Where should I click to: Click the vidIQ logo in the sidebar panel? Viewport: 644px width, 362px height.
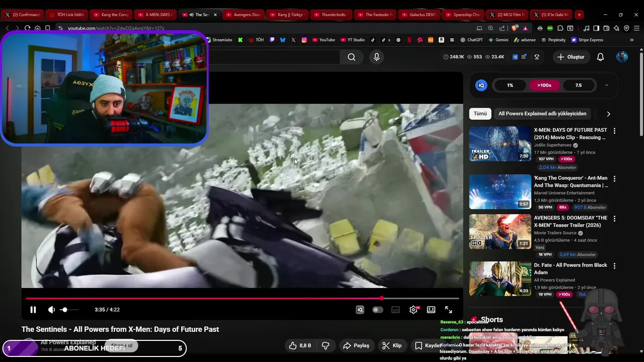pos(481,85)
